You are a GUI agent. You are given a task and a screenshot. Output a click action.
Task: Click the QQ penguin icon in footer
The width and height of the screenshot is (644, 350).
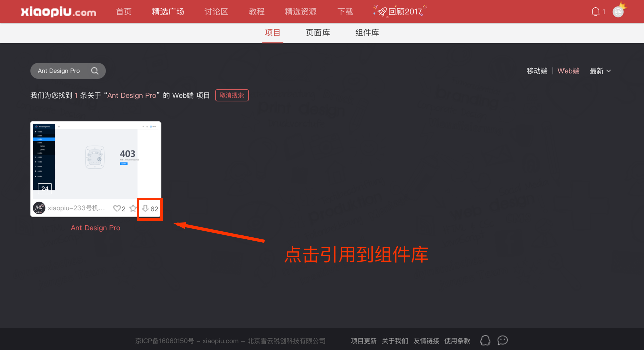click(x=485, y=340)
